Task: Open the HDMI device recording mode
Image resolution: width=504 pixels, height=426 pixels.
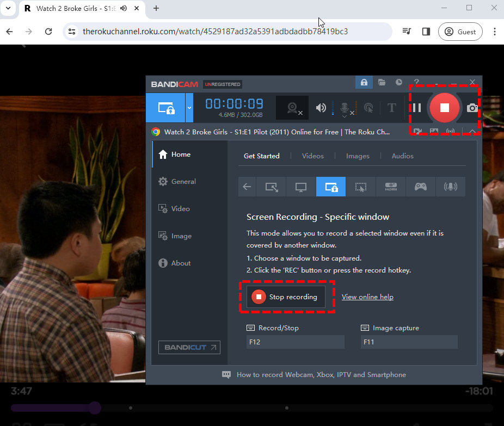Action: [390, 187]
